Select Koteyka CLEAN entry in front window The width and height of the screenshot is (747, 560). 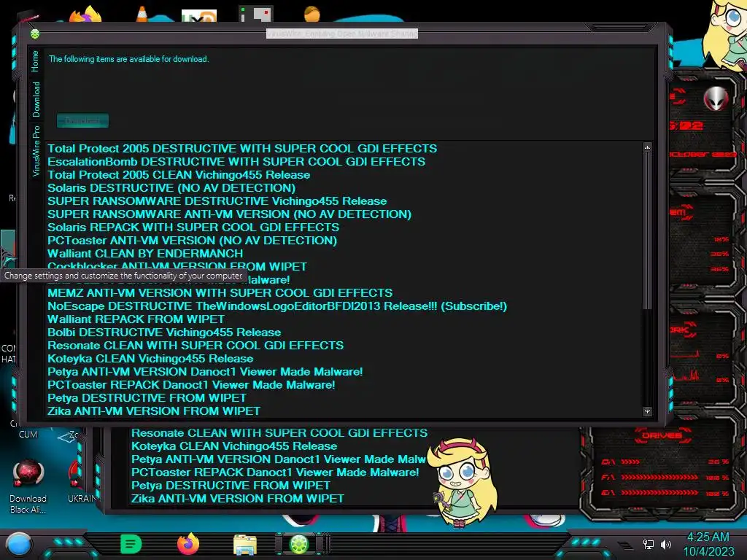150,359
